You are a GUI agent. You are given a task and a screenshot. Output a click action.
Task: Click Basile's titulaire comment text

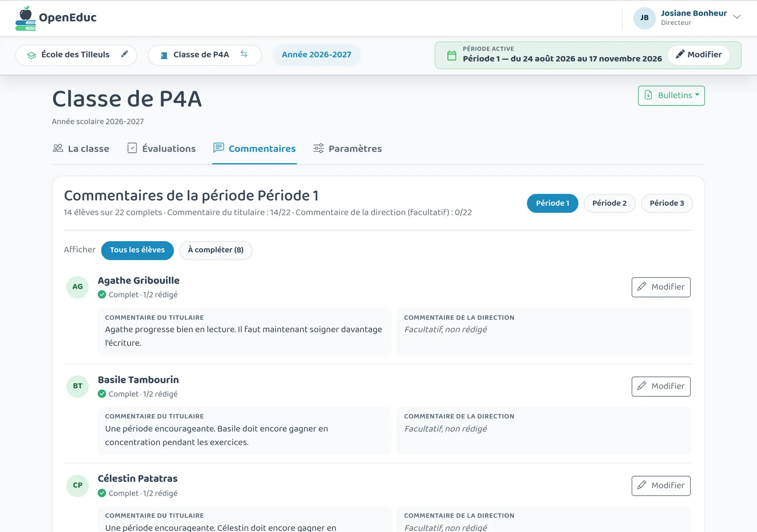(217, 436)
